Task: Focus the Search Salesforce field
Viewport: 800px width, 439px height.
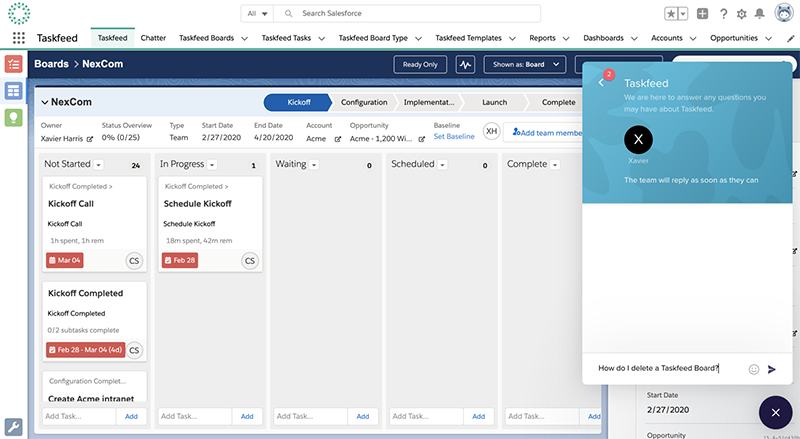Action: tap(407, 14)
